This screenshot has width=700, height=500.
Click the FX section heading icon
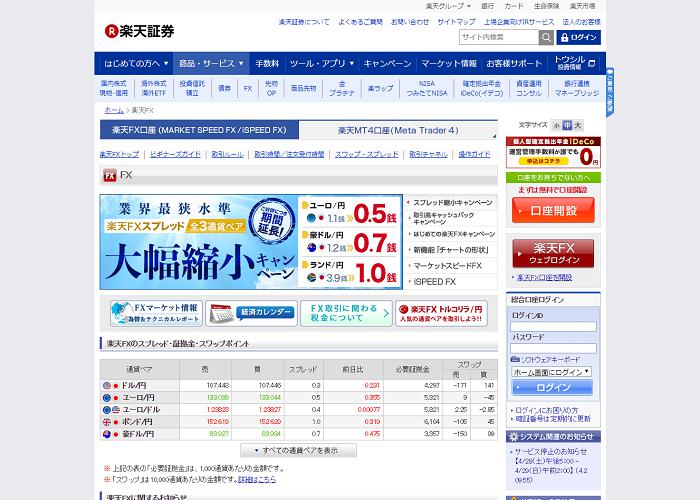pyautogui.click(x=110, y=175)
